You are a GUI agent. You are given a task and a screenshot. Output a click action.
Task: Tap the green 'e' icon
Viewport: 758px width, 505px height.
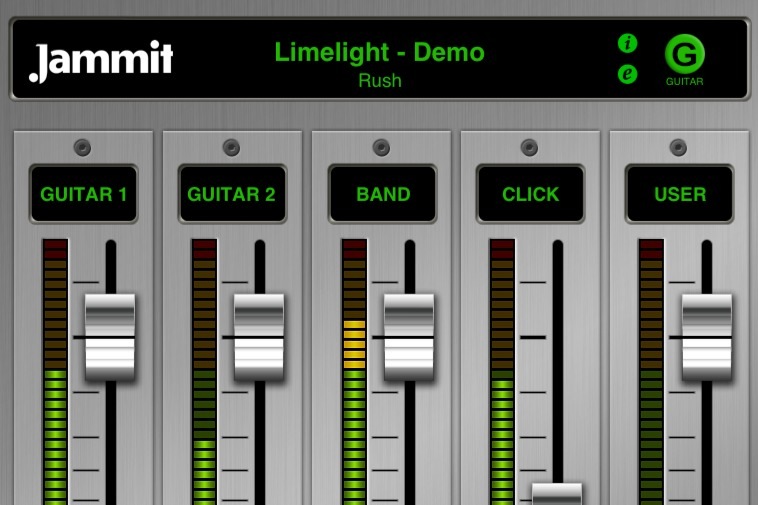(x=627, y=74)
